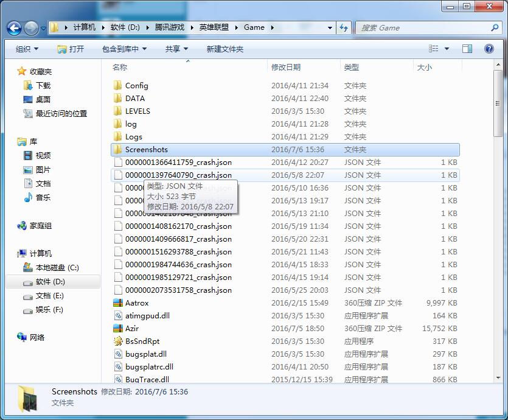Toggle the preview pane icon
Viewport: 508px width, 420px height.
467,49
